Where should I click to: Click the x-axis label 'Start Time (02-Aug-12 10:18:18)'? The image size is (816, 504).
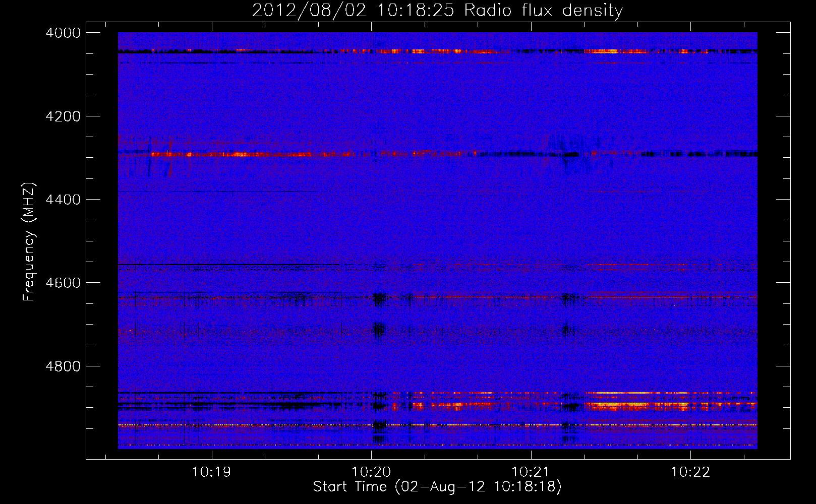tap(437, 487)
